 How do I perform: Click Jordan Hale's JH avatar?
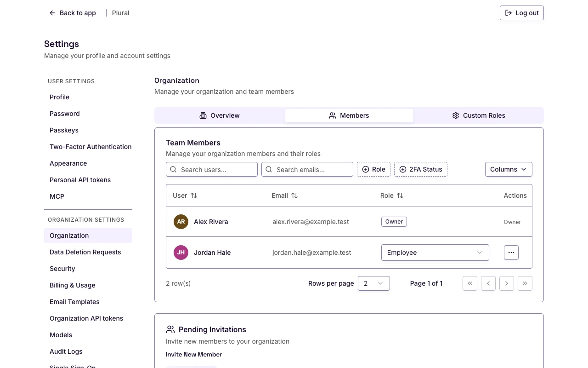[x=181, y=253]
